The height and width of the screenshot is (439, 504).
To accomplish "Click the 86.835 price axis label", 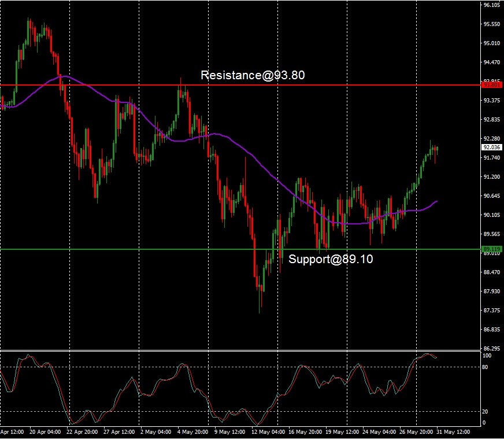I will [492, 329].
